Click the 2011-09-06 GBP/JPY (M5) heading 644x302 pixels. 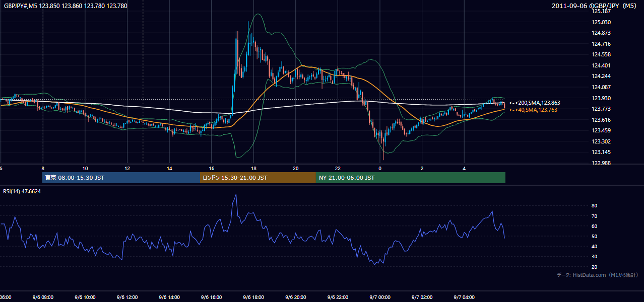(x=595, y=6)
